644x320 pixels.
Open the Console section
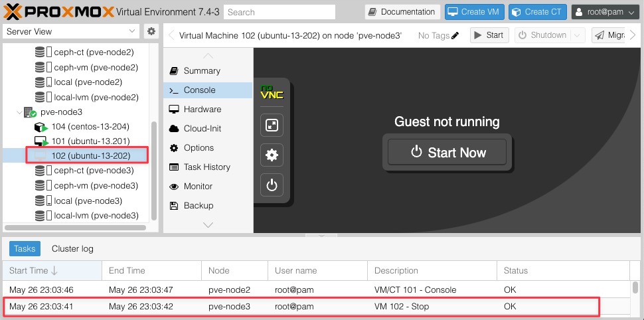[x=208, y=90]
